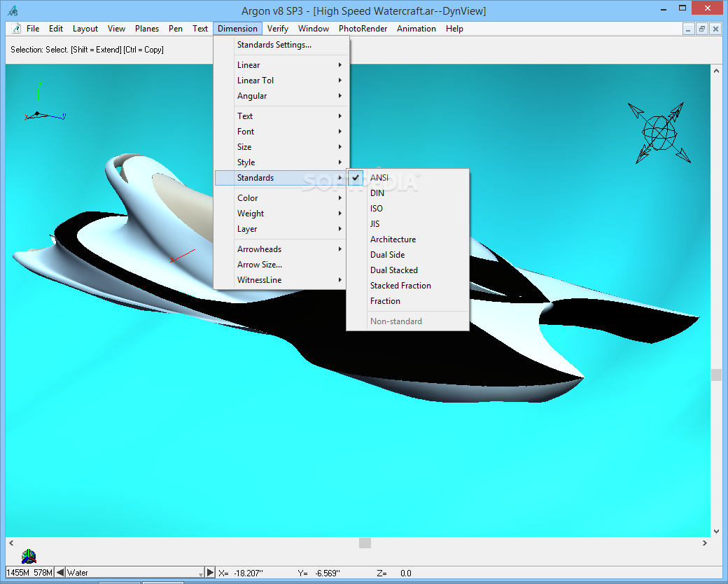
Task: Click the Z coordinate field 0.0
Action: pos(406,573)
